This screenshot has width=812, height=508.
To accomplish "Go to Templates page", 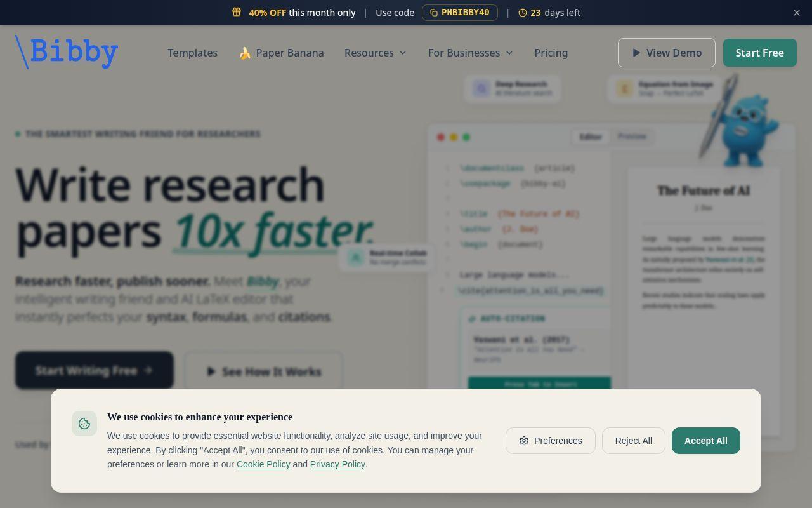I will pyautogui.click(x=192, y=53).
